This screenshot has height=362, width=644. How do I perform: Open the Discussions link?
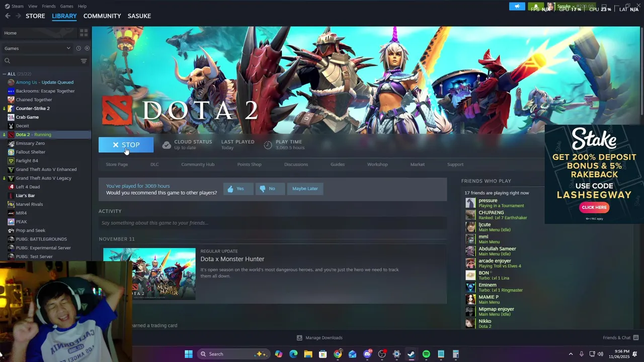296,164
